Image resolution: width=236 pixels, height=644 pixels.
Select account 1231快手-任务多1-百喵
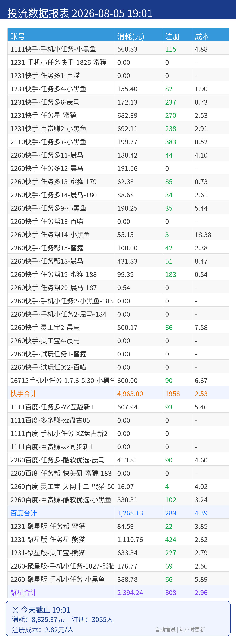click(45, 76)
